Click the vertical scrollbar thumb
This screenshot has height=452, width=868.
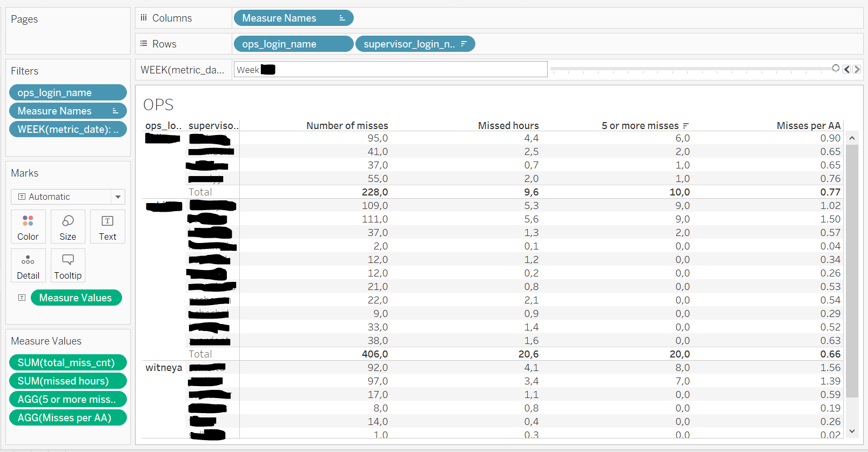(852, 271)
